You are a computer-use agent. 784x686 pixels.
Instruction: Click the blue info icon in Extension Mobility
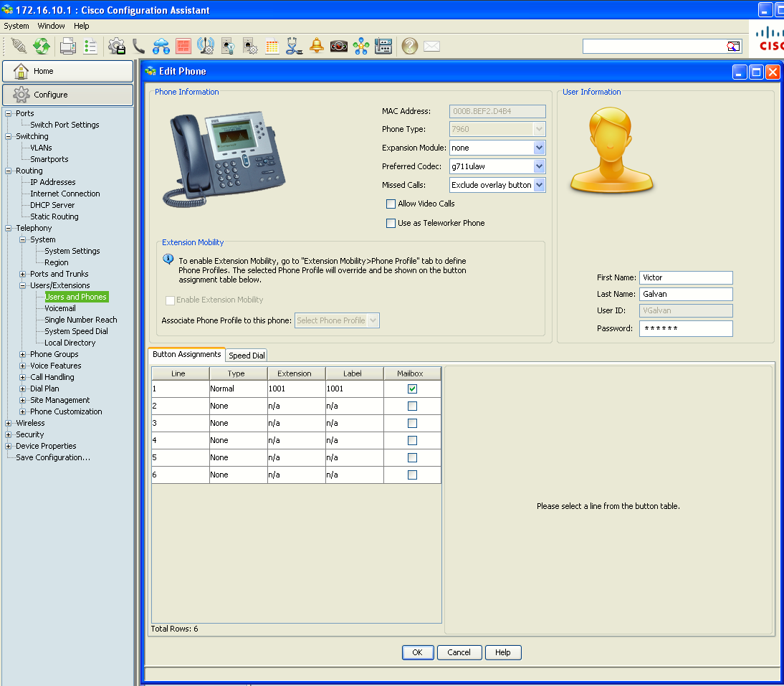[168, 259]
